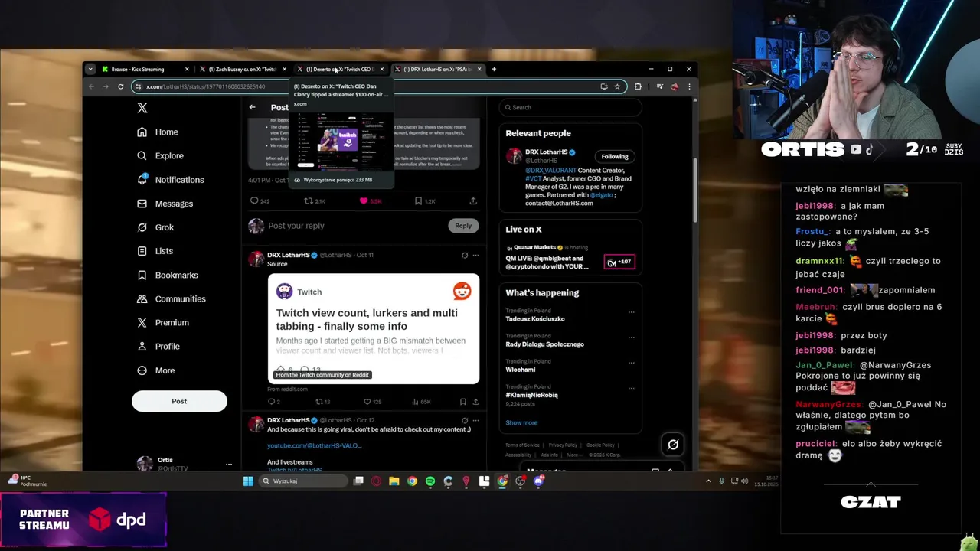Open Grok from the sidebar
The width and height of the screenshot is (980, 551).
point(155,227)
